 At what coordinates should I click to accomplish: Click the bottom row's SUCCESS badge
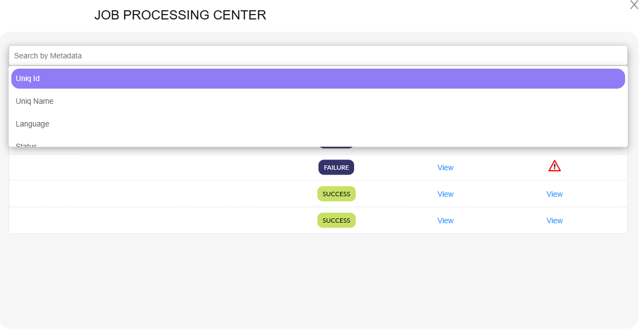(x=336, y=221)
